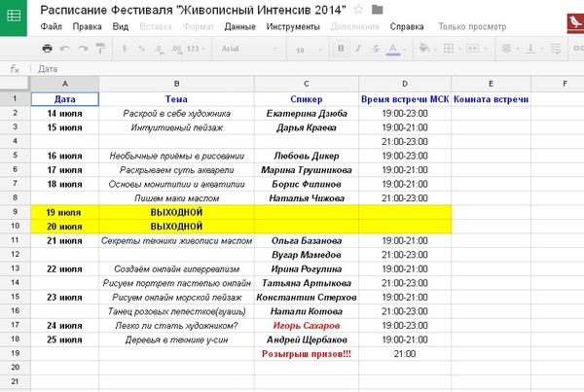
Task: Click the Только просмотр label
Action: pos(472,27)
